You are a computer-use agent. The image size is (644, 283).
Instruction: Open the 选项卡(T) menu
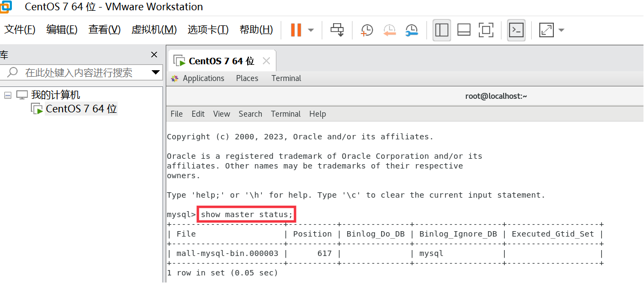click(208, 30)
